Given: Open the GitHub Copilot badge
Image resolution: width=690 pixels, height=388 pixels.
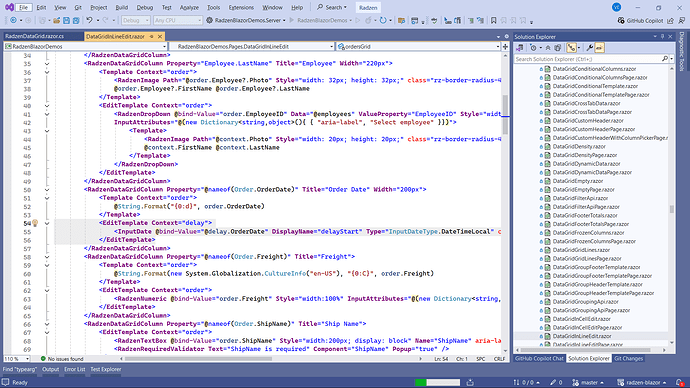Looking at the screenshot, I should point(640,20).
